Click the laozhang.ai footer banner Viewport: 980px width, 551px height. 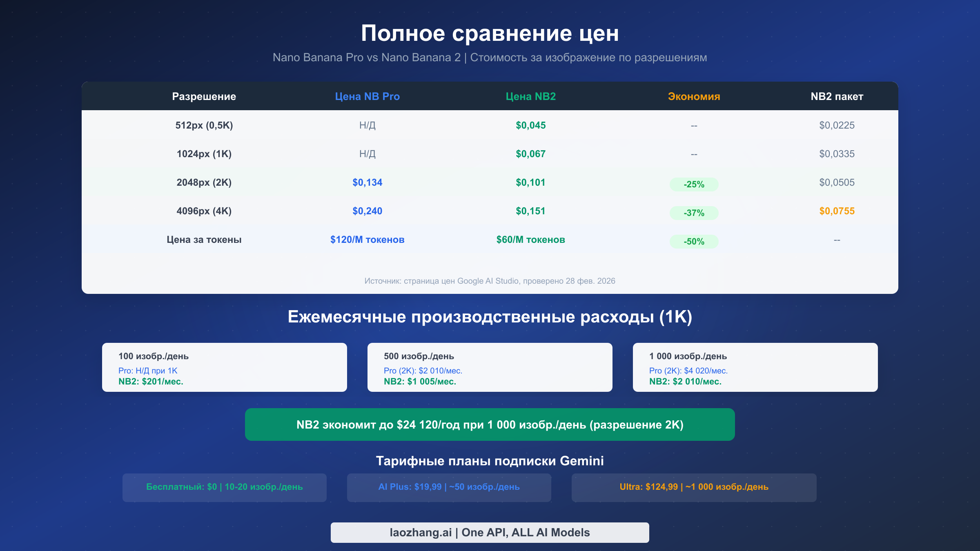coord(490,532)
